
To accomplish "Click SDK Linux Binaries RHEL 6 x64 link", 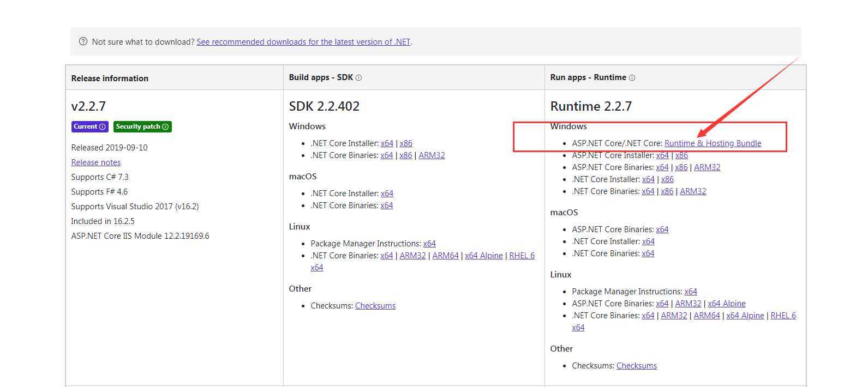I will click(522, 256).
